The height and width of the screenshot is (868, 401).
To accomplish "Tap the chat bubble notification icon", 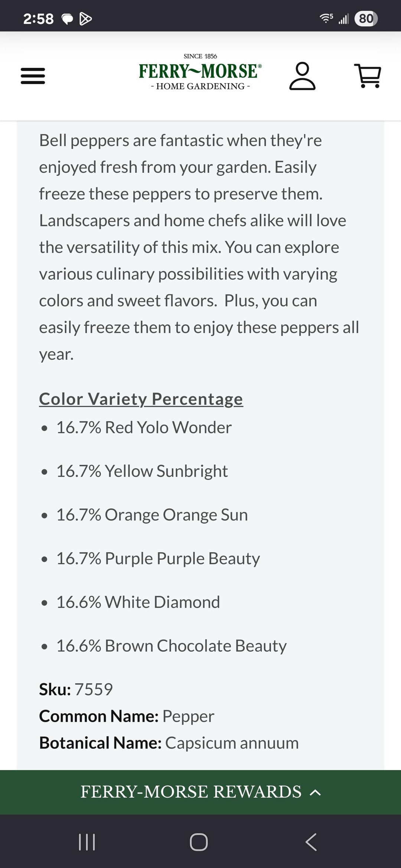I will tap(67, 19).
